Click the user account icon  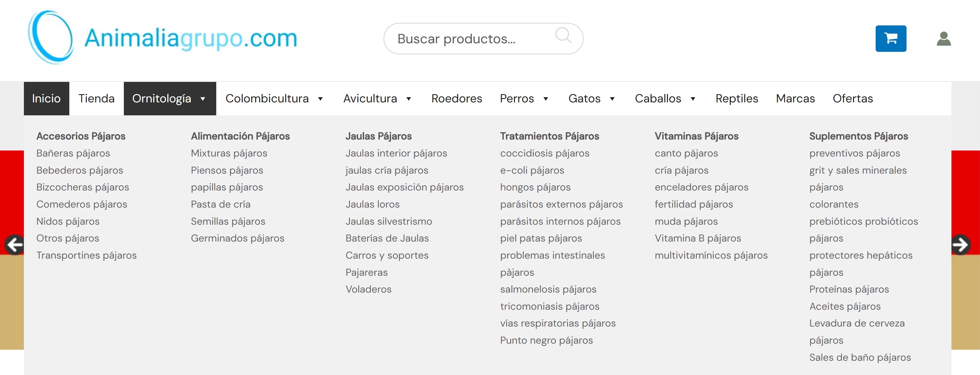tap(943, 39)
